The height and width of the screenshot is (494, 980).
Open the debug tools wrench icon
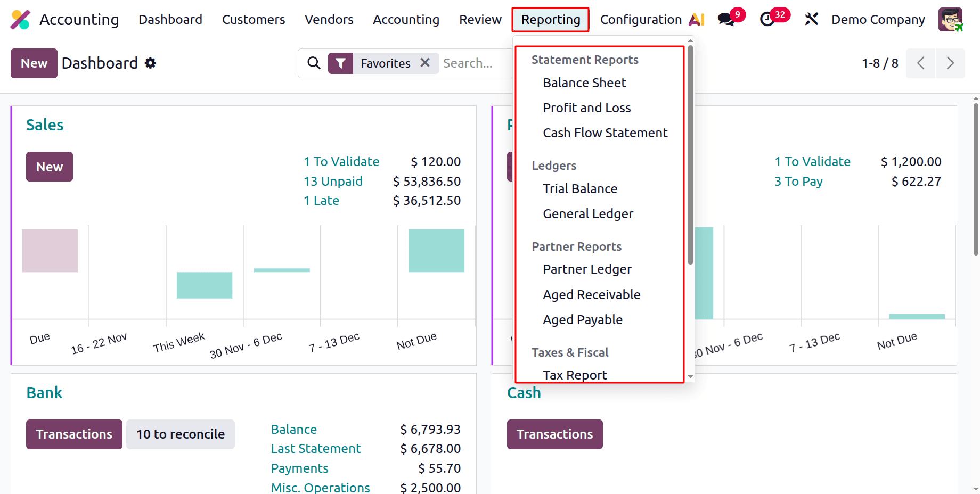click(x=811, y=20)
